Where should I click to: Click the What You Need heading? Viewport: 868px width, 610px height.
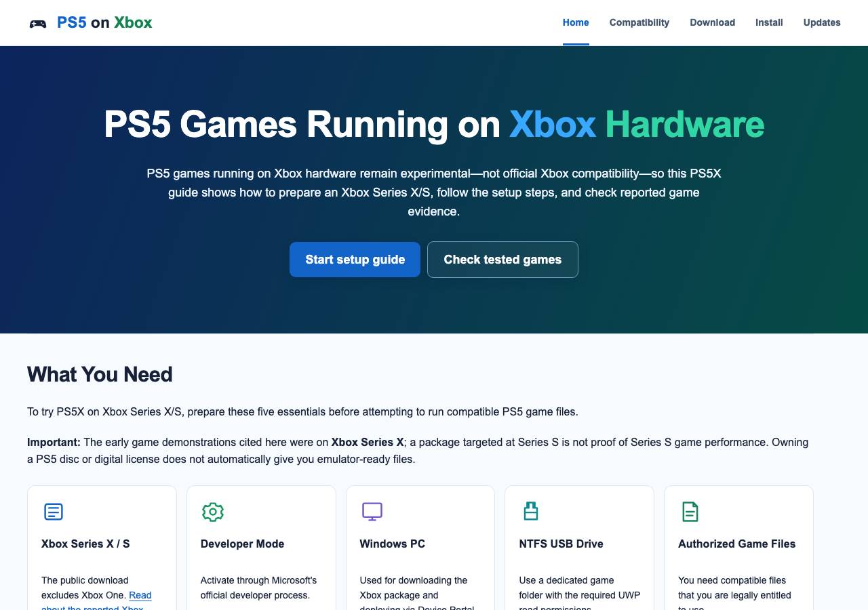click(100, 374)
